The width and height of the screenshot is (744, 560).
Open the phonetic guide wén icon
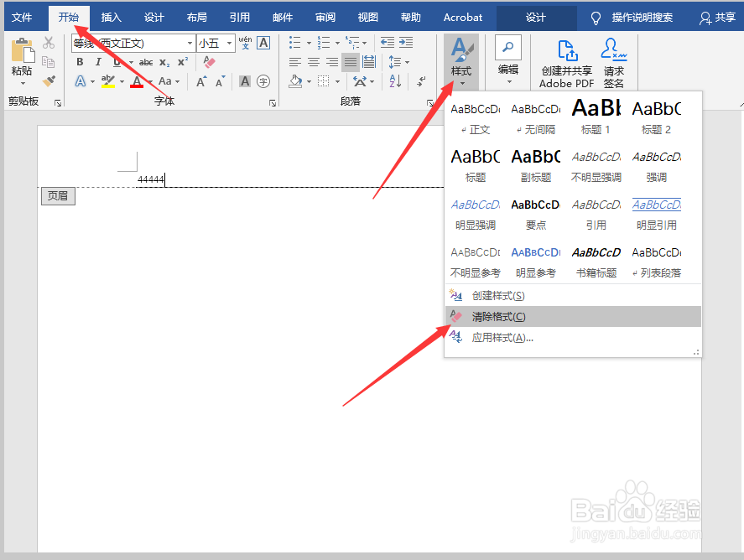(x=245, y=43)
